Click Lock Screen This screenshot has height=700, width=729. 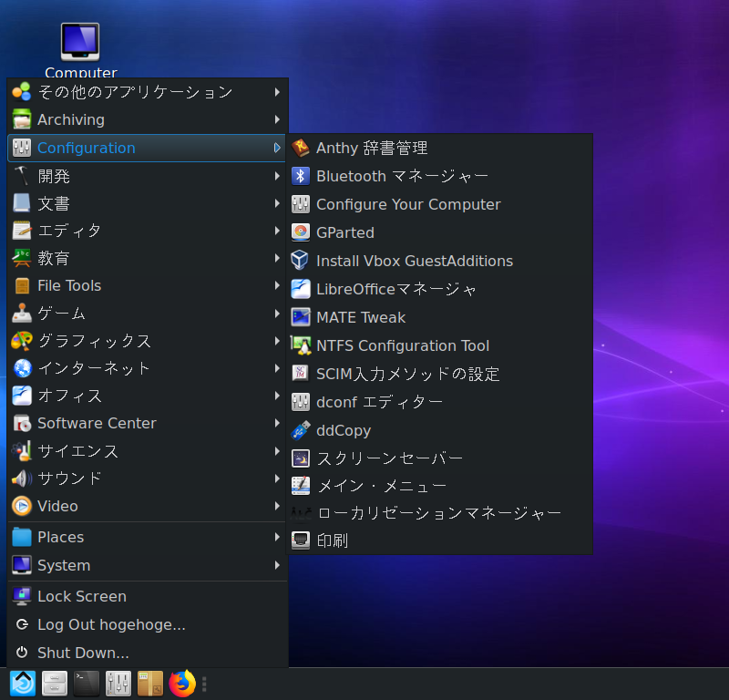click(x=80, y=596)
